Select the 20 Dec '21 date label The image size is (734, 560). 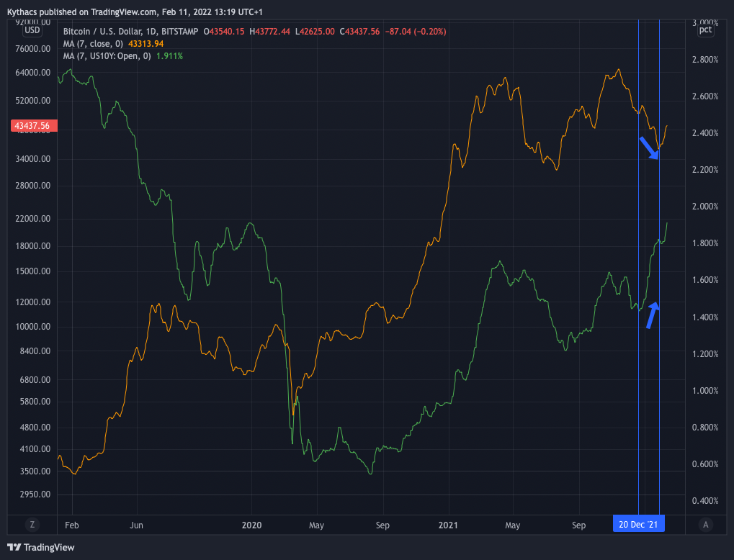pos(638,524)
